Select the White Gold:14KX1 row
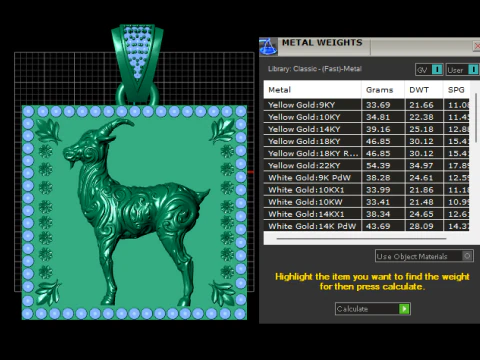This screenshot has height=360, width=480. 366,214
